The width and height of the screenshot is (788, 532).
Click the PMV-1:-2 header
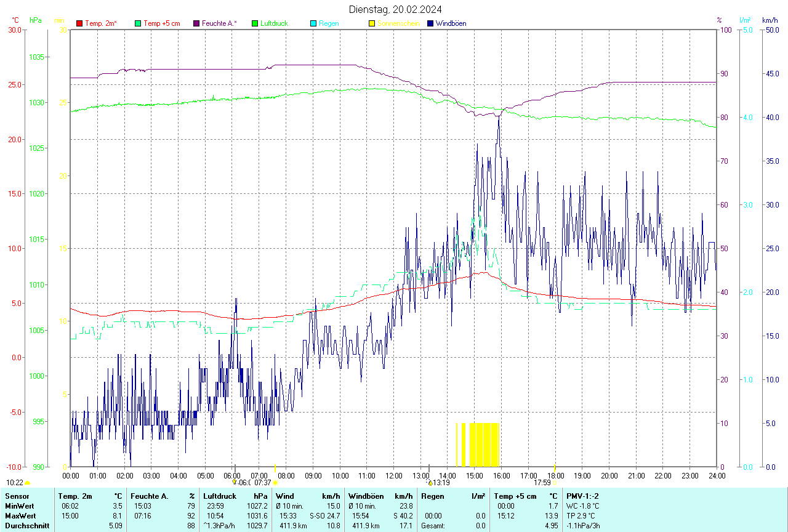[582, 496]
